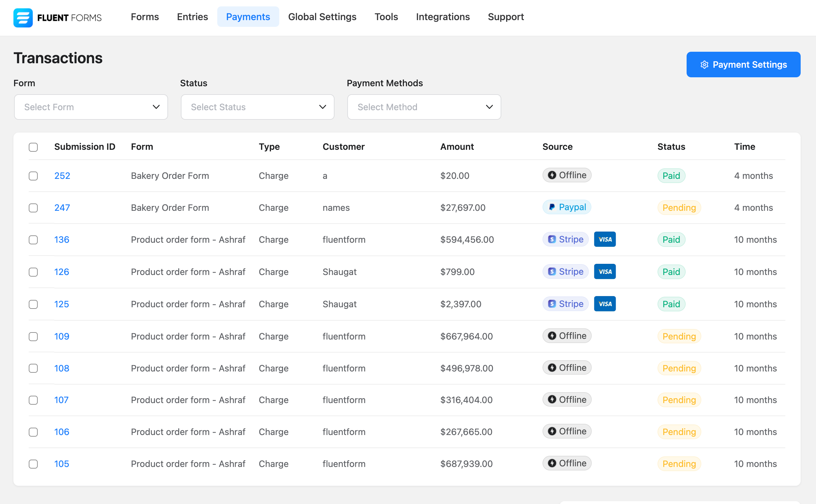Click the Paypal source badge in row 247
Image resolution: width=816 pixels, height=504 pixels.
point(566,207)
